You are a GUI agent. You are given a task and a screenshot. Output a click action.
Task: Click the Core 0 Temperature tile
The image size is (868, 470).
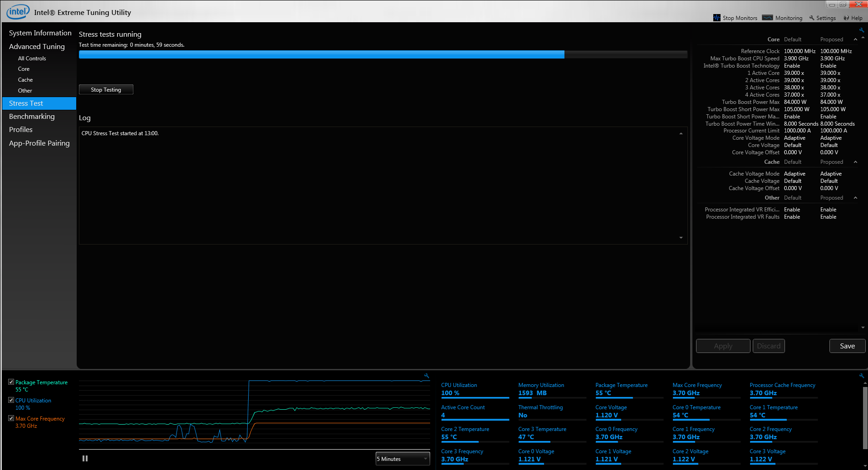[706, 412]
